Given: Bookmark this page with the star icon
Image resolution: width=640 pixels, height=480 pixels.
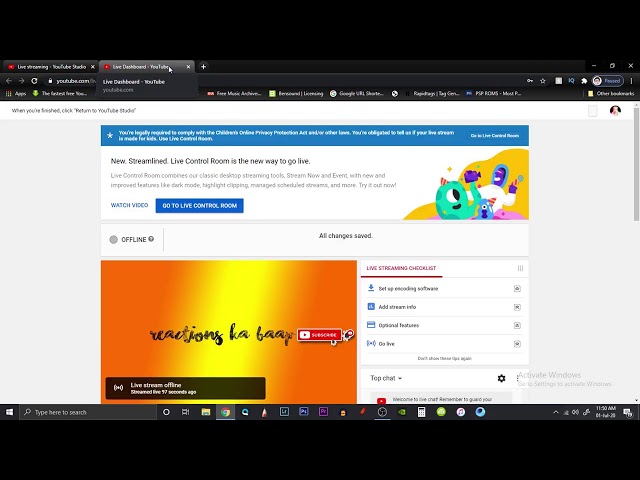Looking at the screenshot, I should (543, 81).
